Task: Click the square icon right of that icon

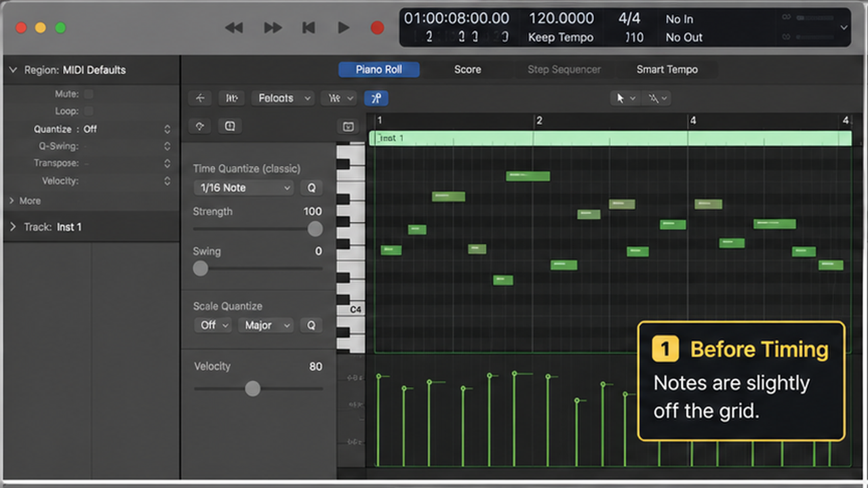Action: pyautogui.click(x=229, y=126)
